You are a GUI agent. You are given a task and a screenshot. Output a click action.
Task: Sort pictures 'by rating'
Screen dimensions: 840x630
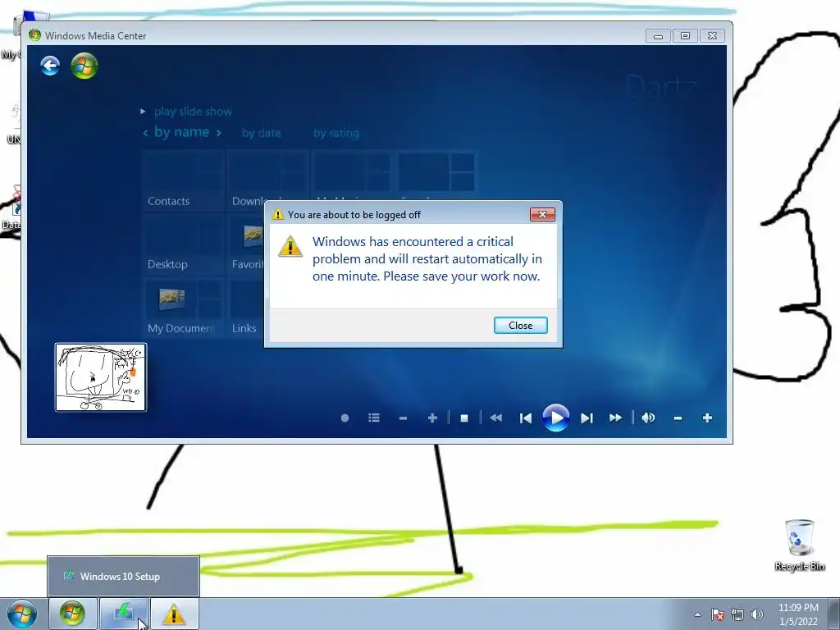(x=336, y=133)
